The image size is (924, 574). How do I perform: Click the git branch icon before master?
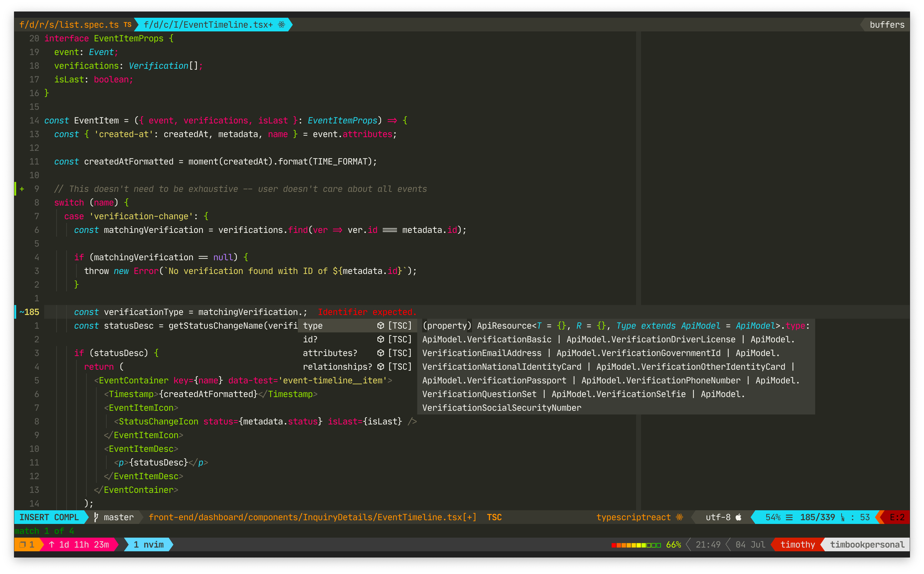tap(96, 517)
